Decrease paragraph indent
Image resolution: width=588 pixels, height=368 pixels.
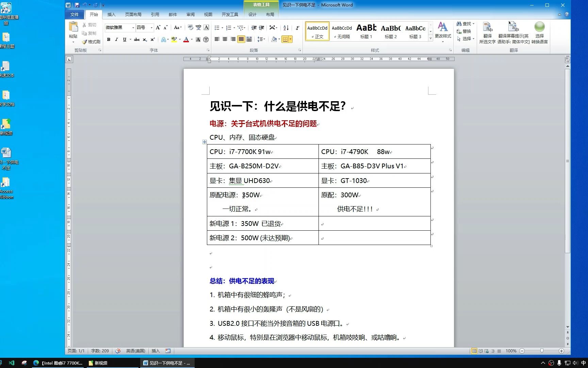(254, 28)
